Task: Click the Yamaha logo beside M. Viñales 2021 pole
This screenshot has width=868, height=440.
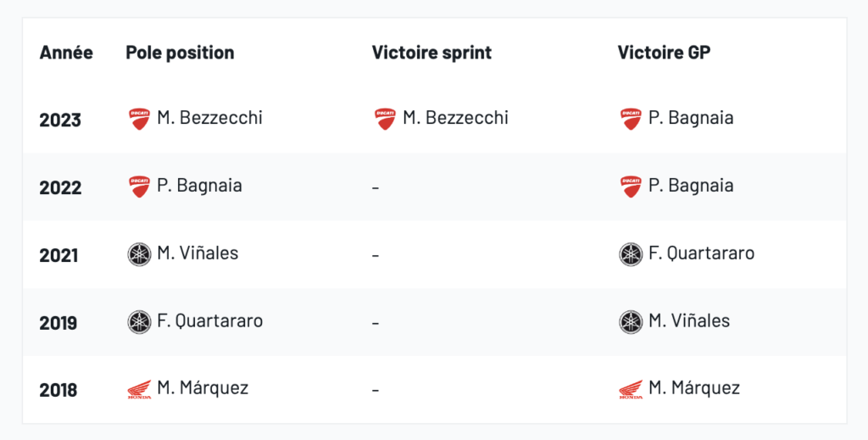Action: tap(139, 253)
